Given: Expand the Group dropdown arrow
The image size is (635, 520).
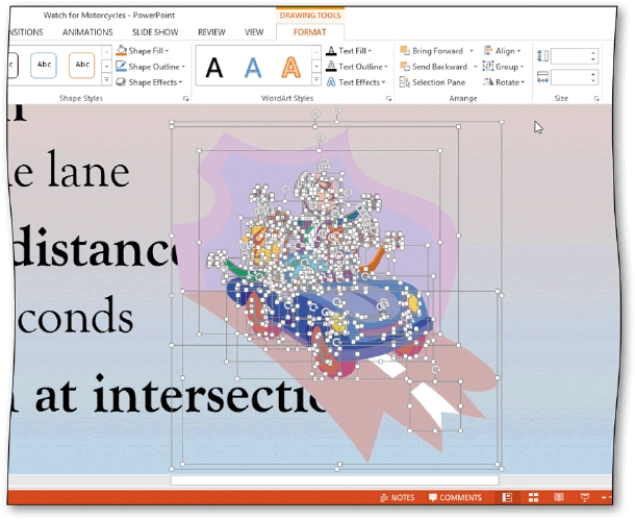Looking at the screenshot, I should [522, 67].
